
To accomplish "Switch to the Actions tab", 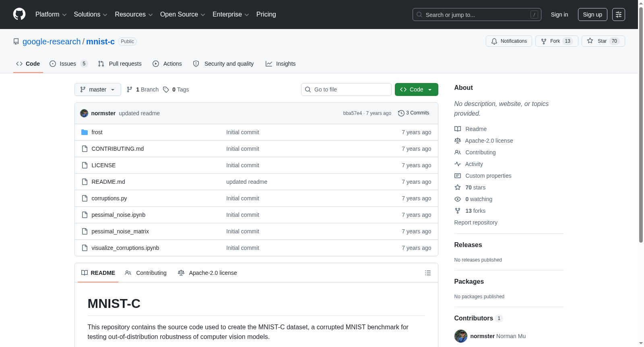I will tap(167, 64).
